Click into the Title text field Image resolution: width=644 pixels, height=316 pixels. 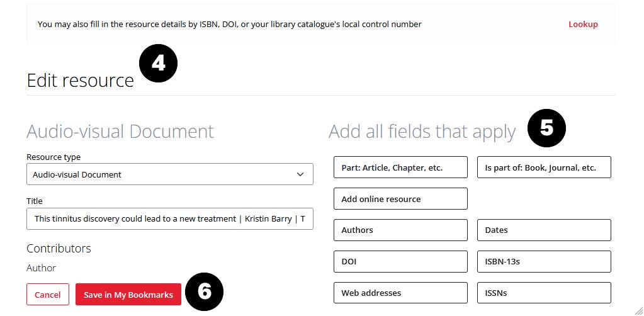point(169,219)
